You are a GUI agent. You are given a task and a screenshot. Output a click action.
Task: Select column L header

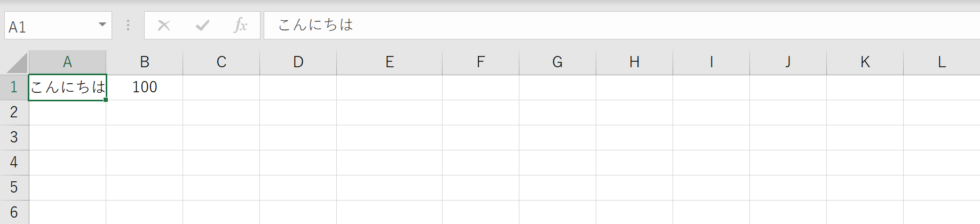tap(942, 62)
